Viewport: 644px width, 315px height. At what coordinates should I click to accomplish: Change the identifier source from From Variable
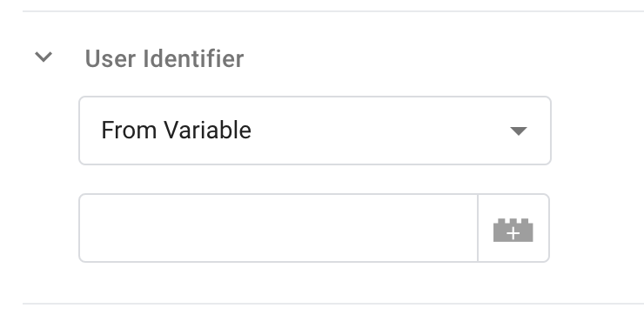pyautogui.click(x=315, y=131)
